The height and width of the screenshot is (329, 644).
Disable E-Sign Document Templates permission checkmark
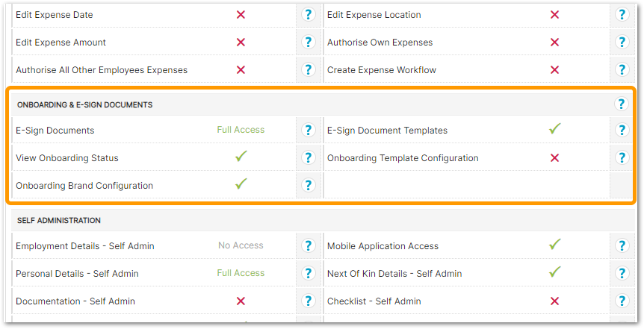(554, 130)
